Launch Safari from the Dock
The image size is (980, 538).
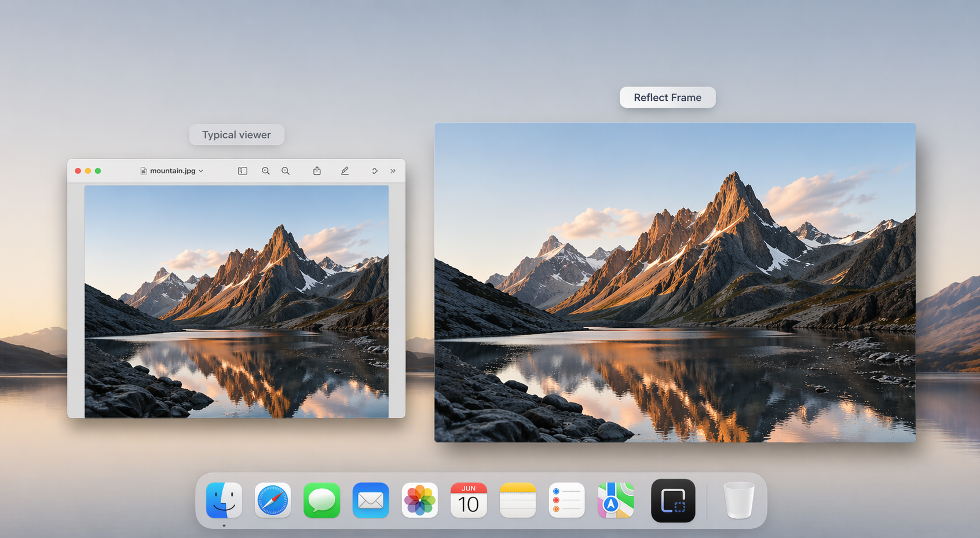[x=273, y=500]
